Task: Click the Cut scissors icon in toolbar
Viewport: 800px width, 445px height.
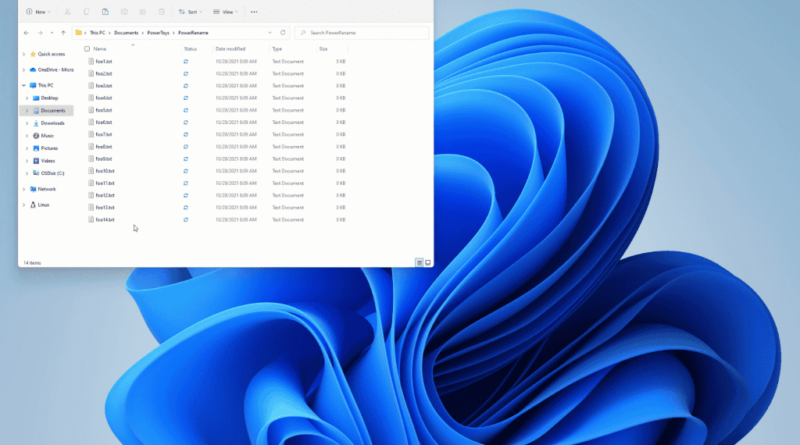Action: [67, 12]
